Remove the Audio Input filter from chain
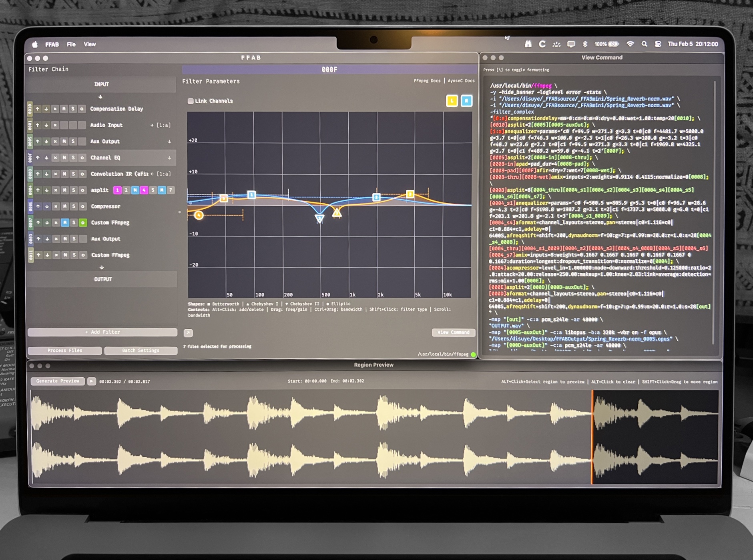753x560 pixels. click(x=55, y=125)
